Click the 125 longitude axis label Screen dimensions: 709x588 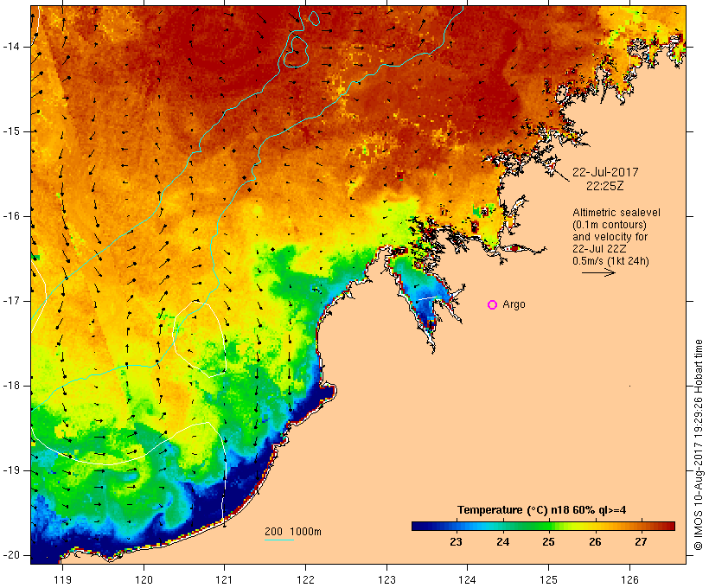click(548, 579)
